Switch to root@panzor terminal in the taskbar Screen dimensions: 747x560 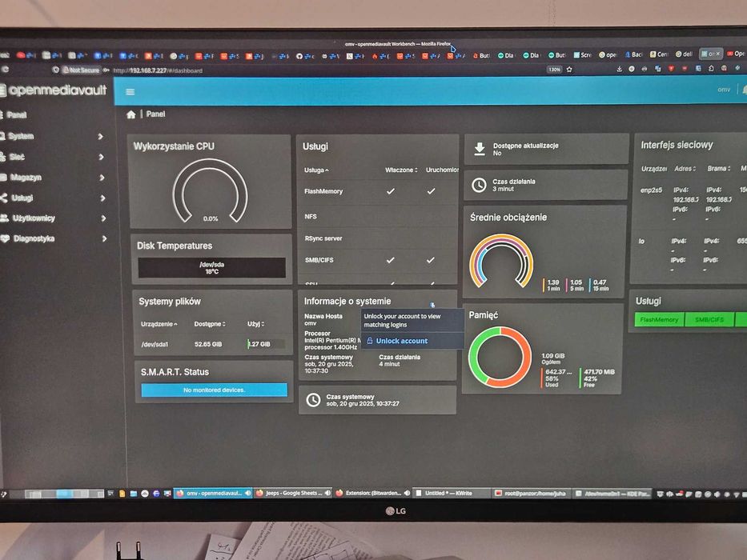point(531,494)
